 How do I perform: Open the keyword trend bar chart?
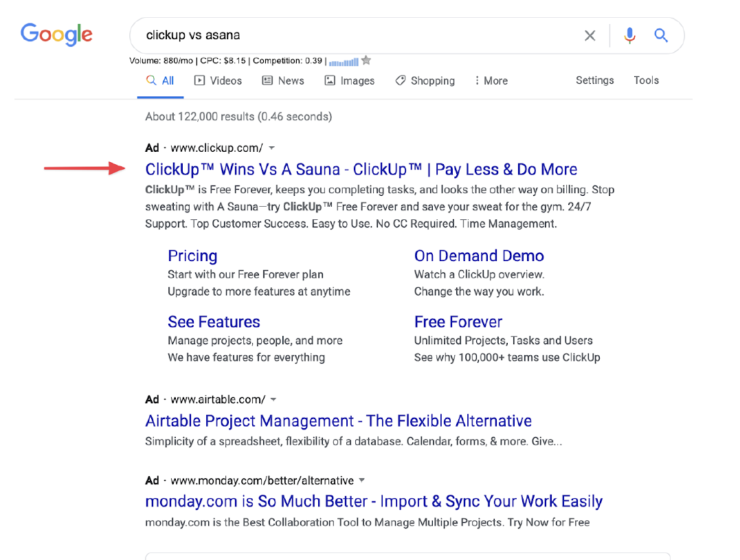[344, 62]
